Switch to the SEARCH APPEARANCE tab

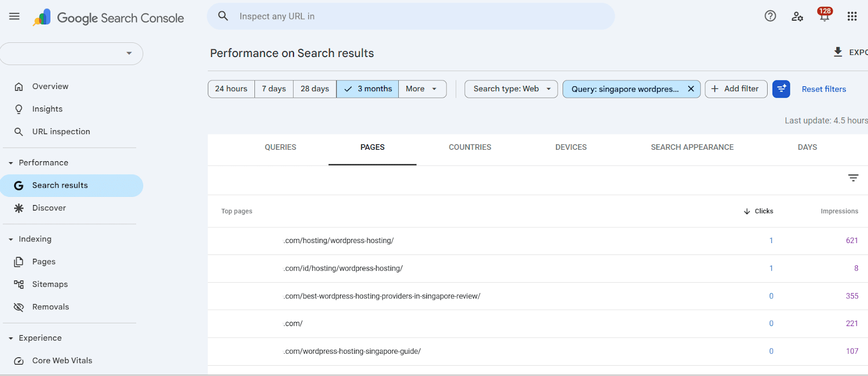pos(692,148)
